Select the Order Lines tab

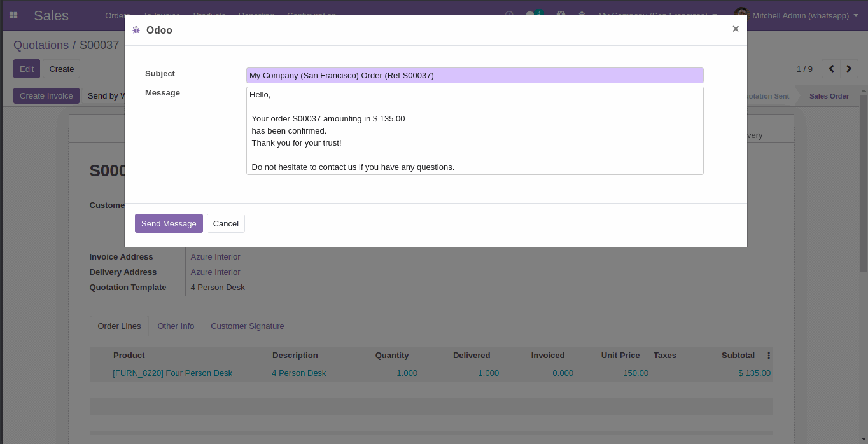(x=119, y=326)
